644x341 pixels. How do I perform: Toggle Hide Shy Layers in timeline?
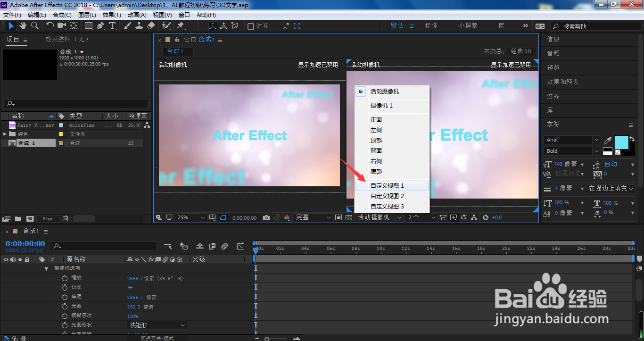pos(200,246)
